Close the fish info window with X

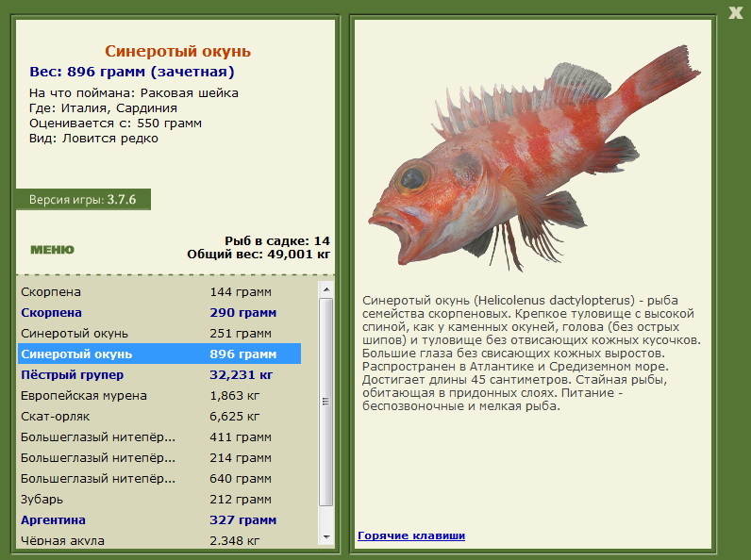(736, 12)
